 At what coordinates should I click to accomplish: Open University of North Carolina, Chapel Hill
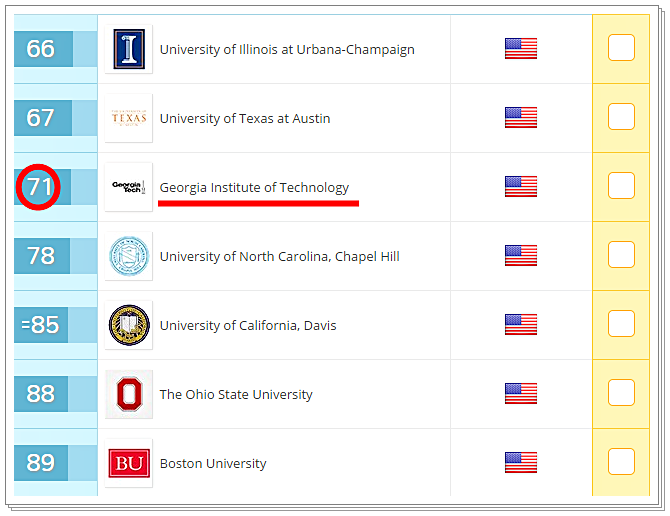pyautogui.click(x=279, y=256)
